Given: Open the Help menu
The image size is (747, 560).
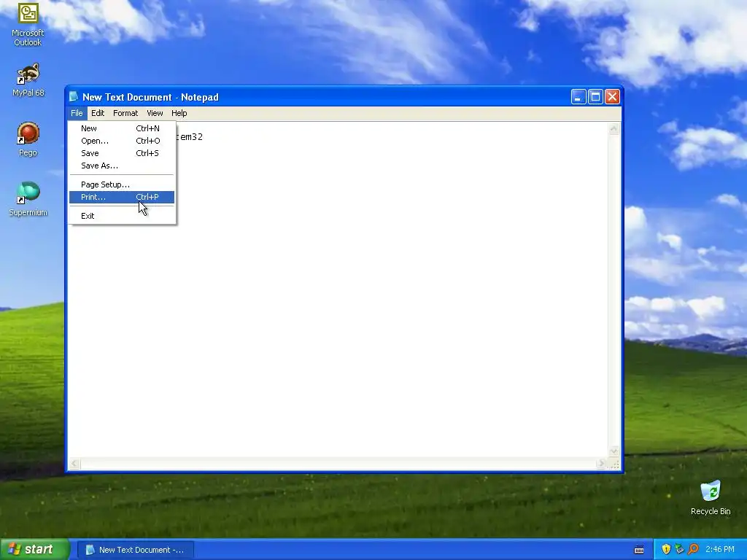Looking at the screenshot, I should 179,113.
